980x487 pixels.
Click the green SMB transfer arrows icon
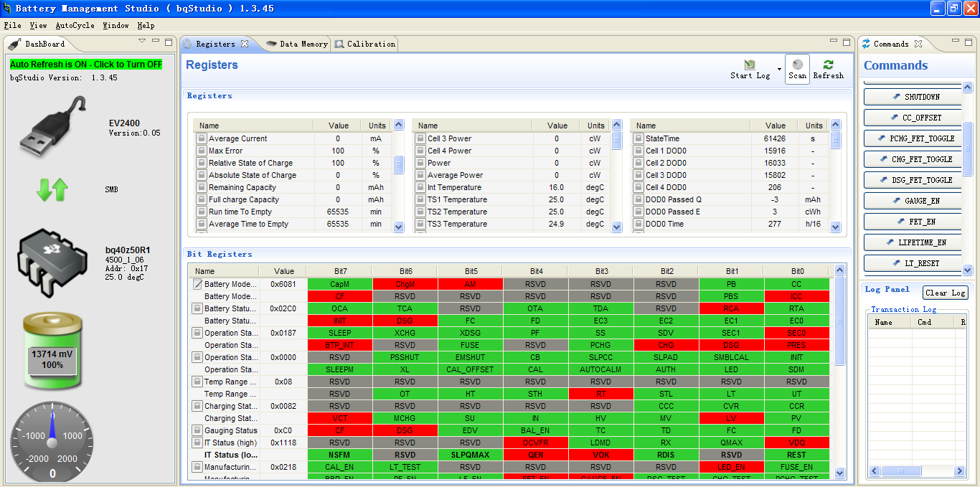52,189
